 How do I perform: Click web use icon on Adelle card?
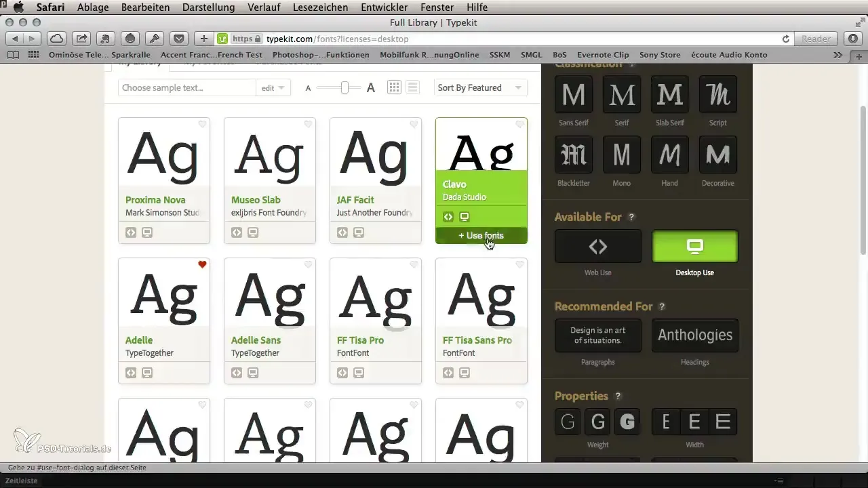click(131, 373)
